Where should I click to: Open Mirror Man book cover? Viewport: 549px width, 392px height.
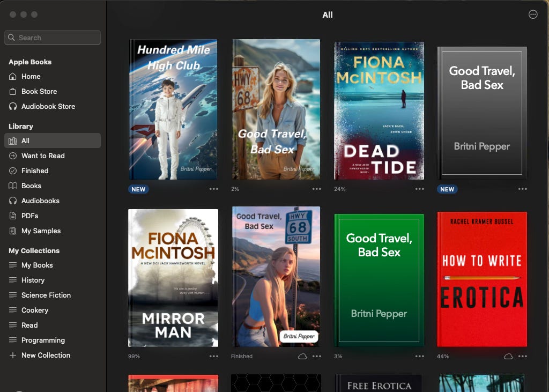pos(173,278)
